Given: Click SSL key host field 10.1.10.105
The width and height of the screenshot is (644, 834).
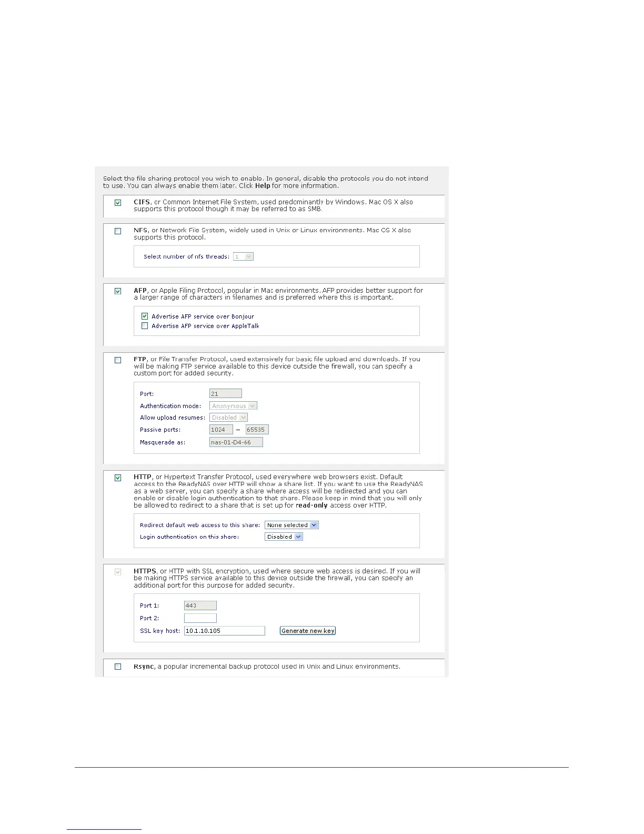Looking at the screenshot, I should tap(225, 631).
